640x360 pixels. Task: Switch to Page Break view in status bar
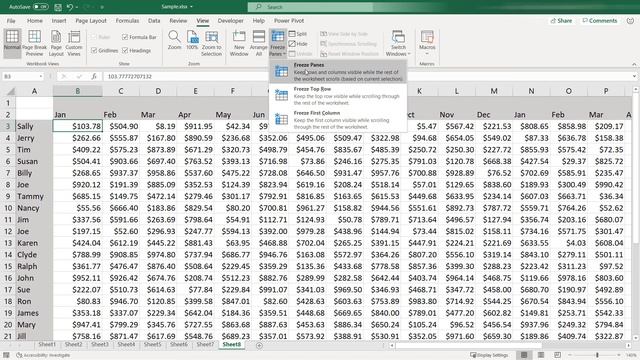(x=558, y=355)
